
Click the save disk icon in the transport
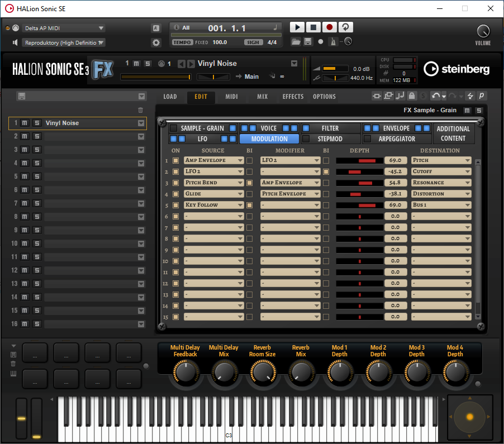[308, 41]
